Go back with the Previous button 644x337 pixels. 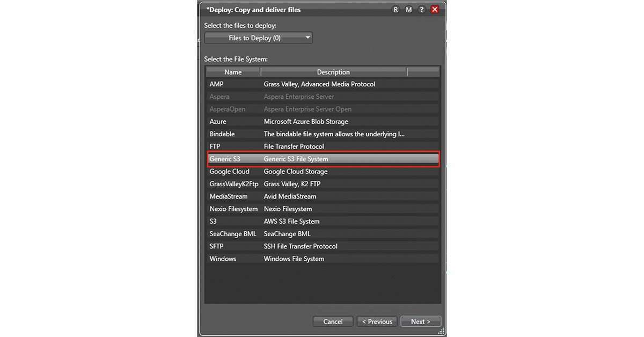tap(377, 321)
